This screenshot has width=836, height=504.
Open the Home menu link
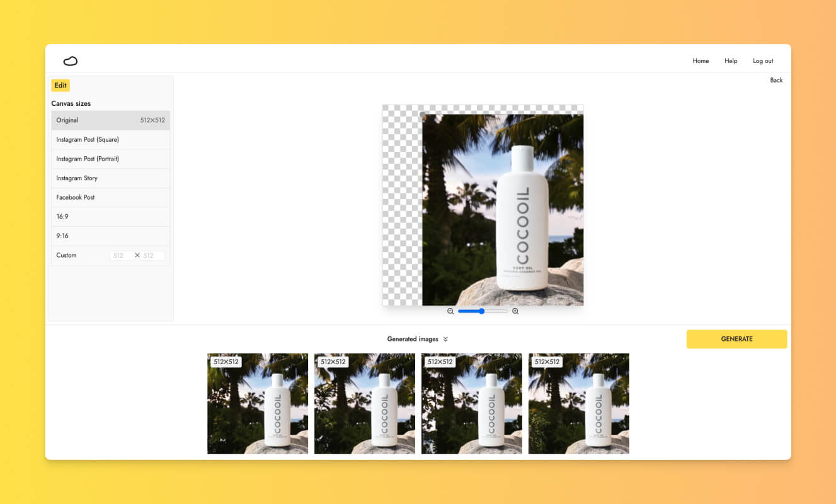(x=701, y=61)
